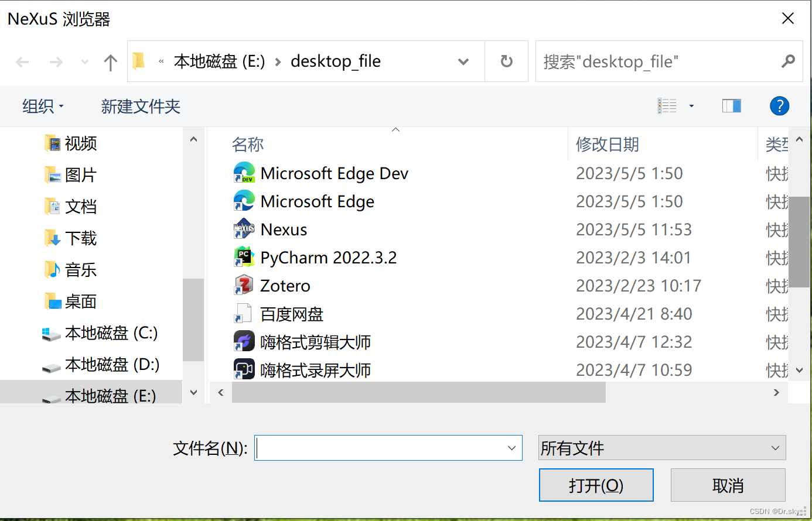Screen dimensions: 812x521
Task: Click the Microsoft Edge Dev shortcut icon
Action: [244, 173]
